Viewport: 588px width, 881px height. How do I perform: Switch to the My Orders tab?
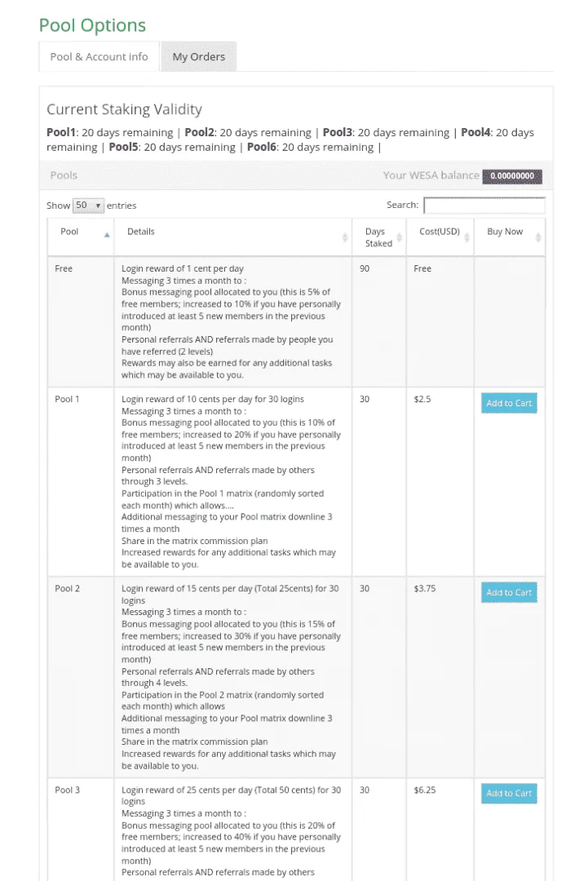point(199,57)
